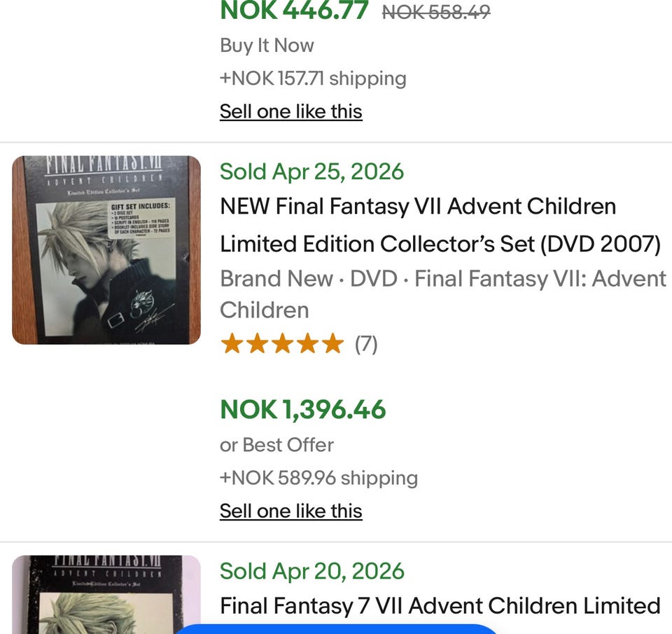The image size is (672, 634).
Task: Click "Sell one like this" under NOK 589.96 shipping
Action: [x=291, y=511]
